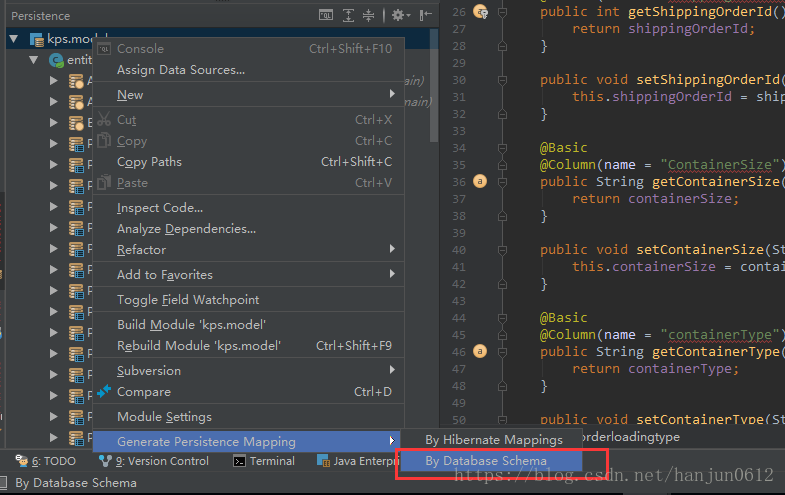The width and height of the screenshot is (785, 495).
Task: Click the Copy menu entry
Action: pos(248,141)
